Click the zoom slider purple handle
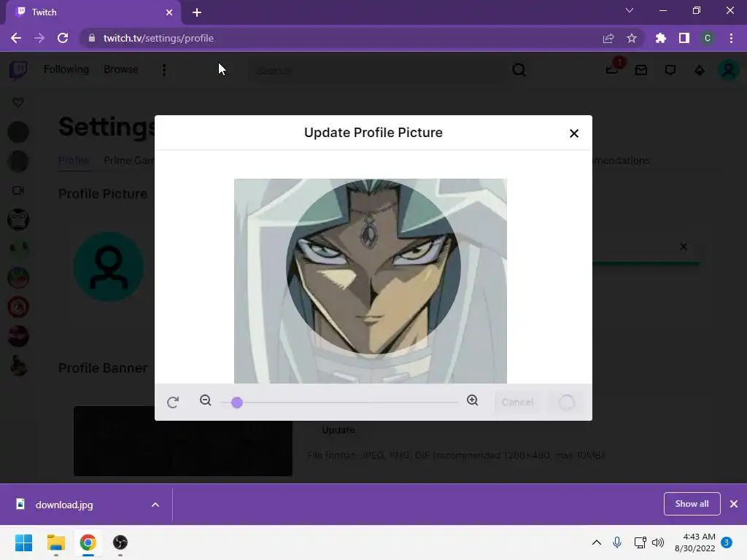Screen dimensions: 747x560 237,402
